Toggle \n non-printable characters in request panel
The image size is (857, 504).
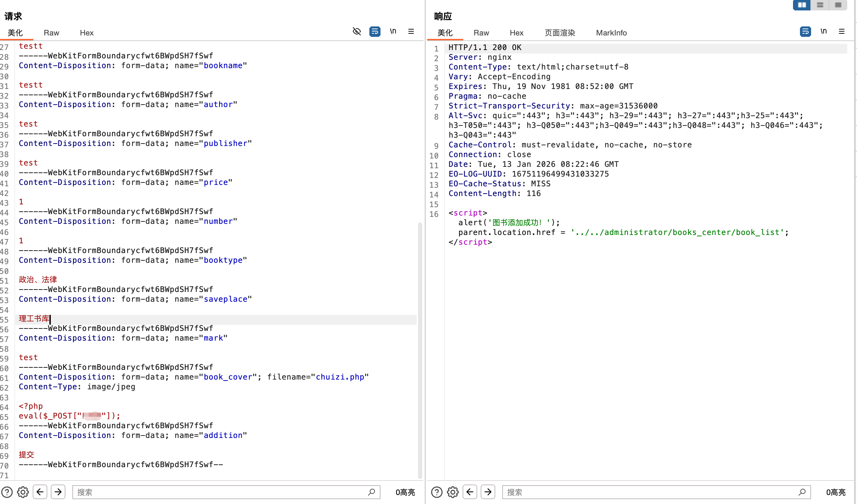[393, 31]
